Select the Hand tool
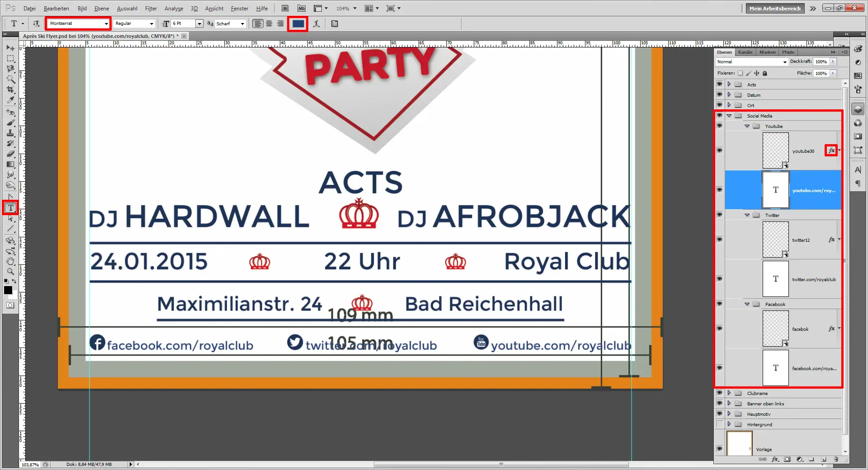 (10, 261)
